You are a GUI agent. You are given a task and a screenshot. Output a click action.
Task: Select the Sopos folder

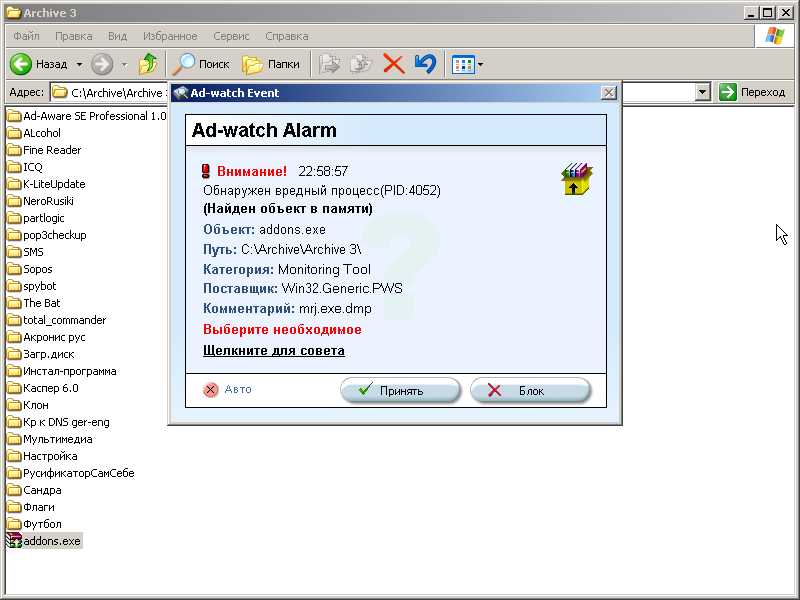click(x=30, y=269)
